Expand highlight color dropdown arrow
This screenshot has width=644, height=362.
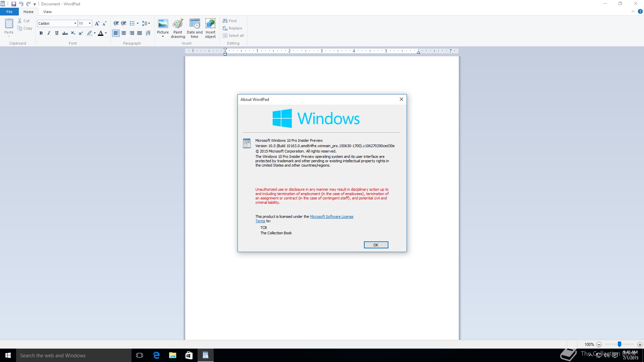click(x=95, y=33)
